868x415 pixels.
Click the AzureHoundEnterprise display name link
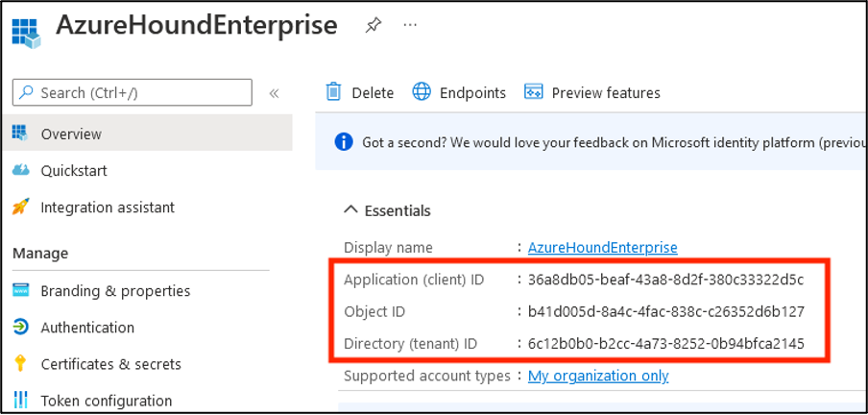tap(602, 248)
